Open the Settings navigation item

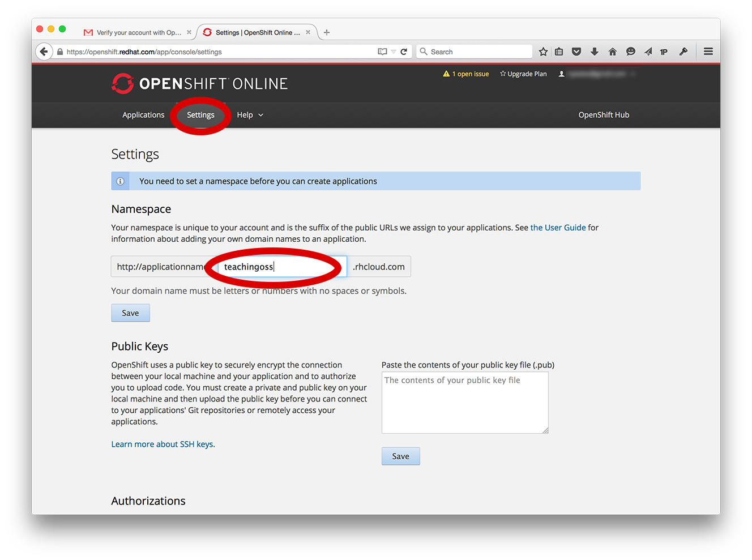200,115
